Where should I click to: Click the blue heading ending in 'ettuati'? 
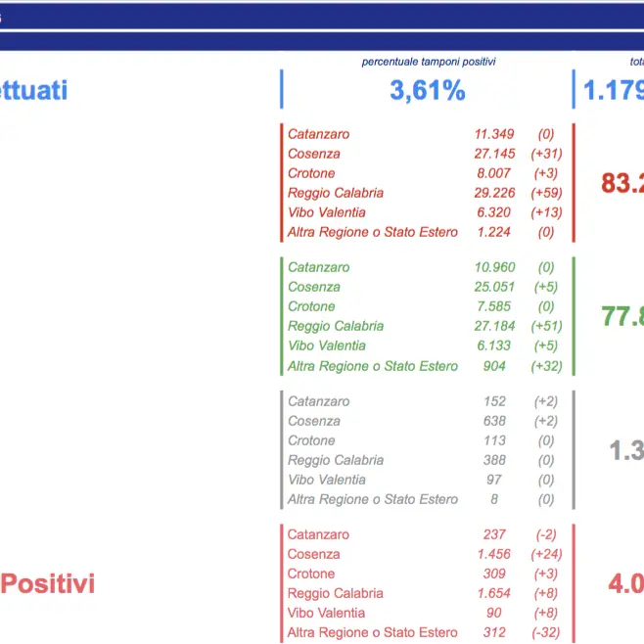point(34,91)
